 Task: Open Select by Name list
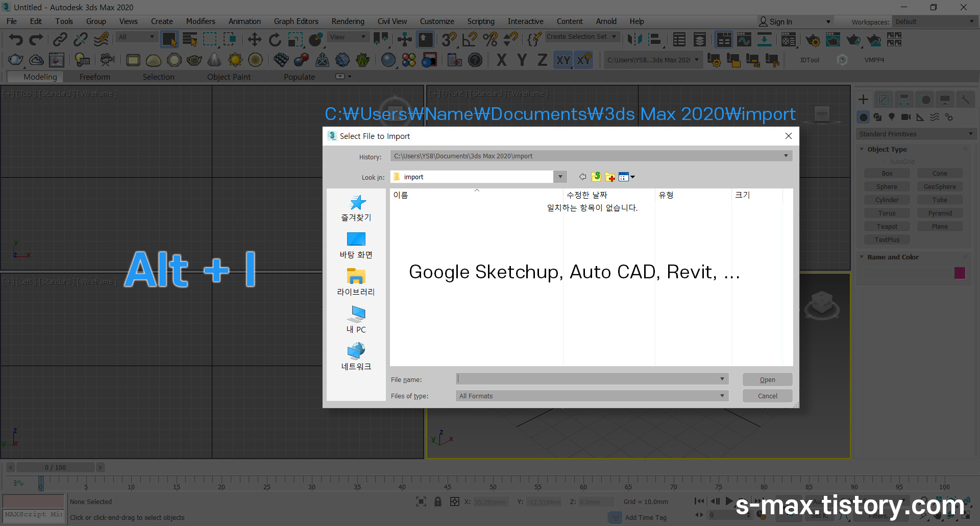[190, 39]
